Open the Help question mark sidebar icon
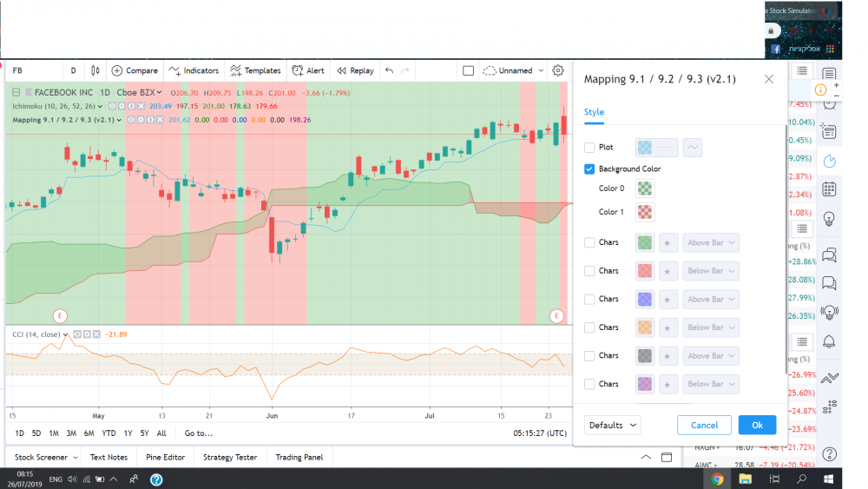This screenshot has width=868, height=489. point(829,454)
